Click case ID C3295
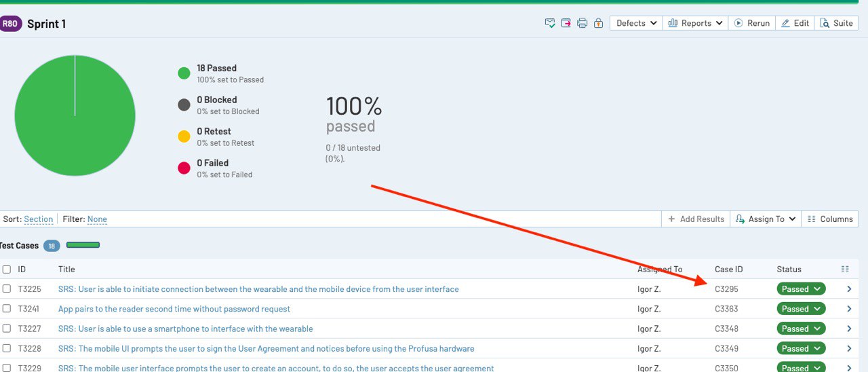Viewport: 868px width, 372px height. [x=726, y=289]
